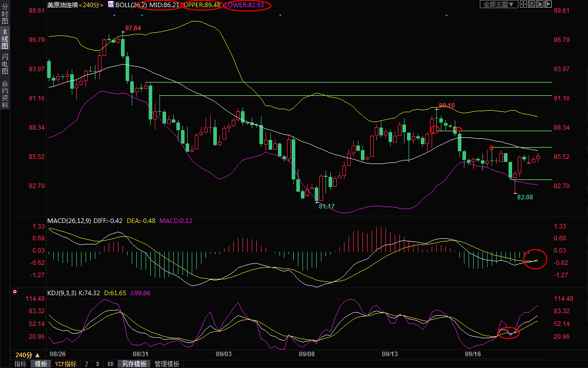Click the small chart icon before BOLL
This screenshot has width=588, height=368.
111,4
